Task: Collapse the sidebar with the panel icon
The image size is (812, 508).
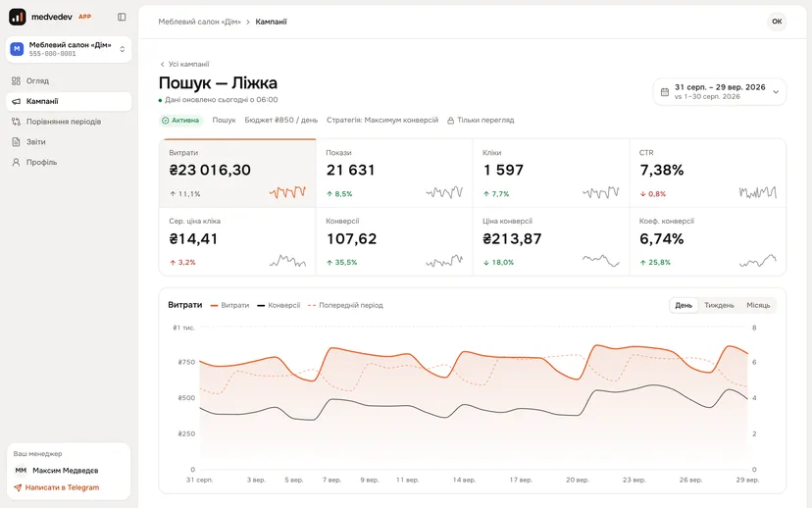Action: coord(122,17)
